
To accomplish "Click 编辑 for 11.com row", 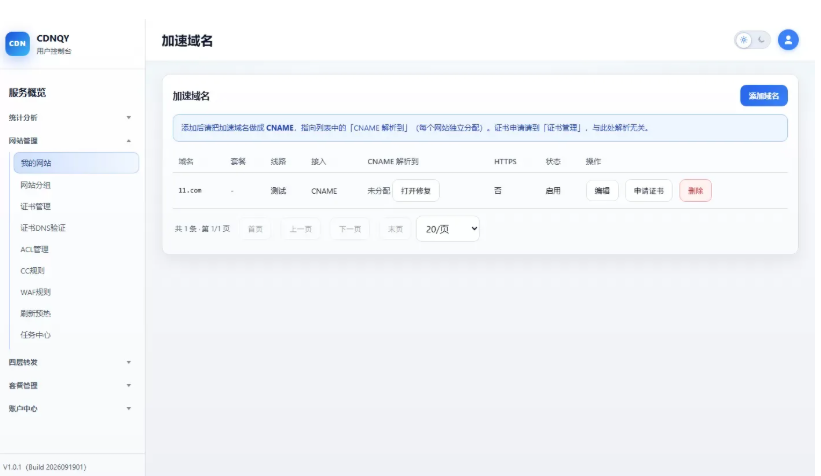I will [602, 191].
